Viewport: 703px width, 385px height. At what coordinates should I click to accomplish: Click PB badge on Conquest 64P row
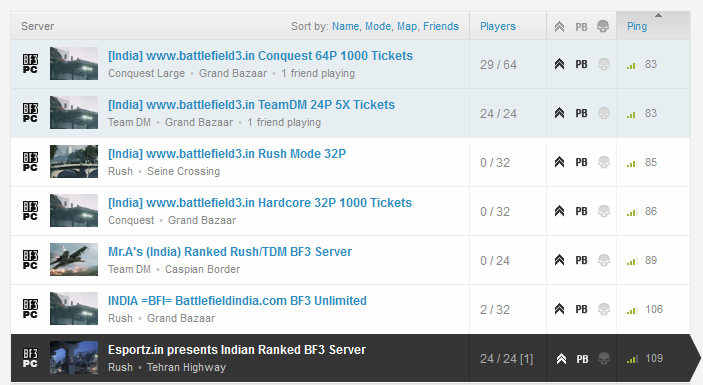581,65
